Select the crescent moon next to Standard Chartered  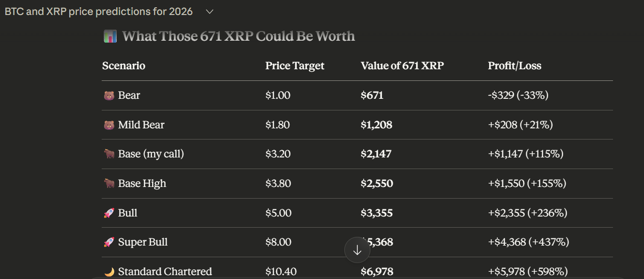pos(109,271)
